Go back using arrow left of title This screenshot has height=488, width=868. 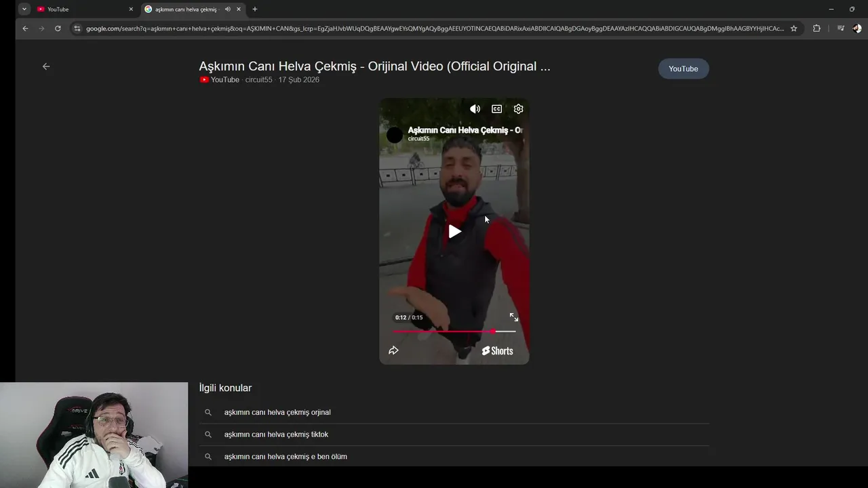pos(46,66)
